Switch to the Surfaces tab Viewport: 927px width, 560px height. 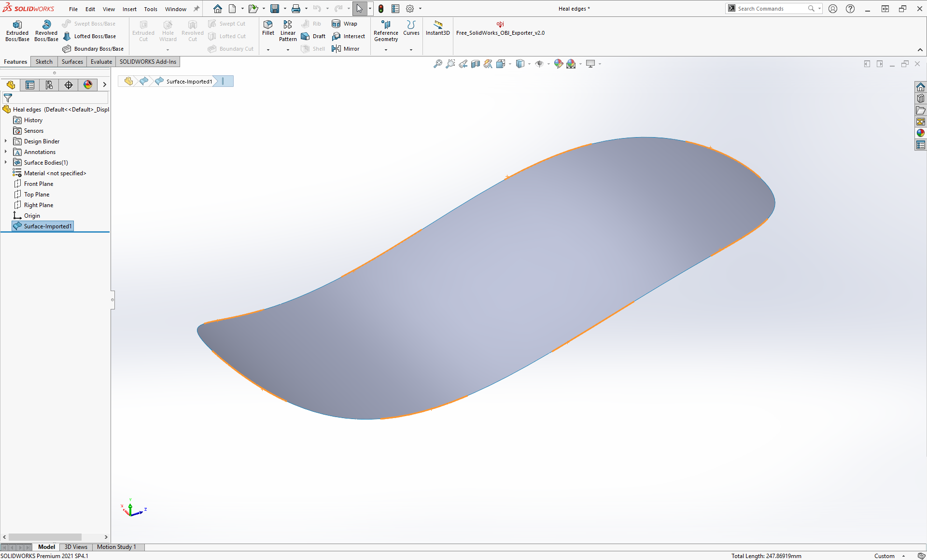coord(72,62)
